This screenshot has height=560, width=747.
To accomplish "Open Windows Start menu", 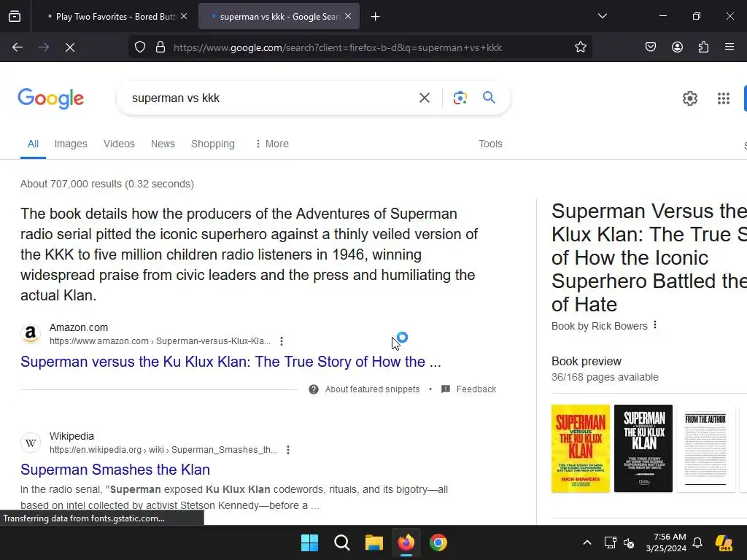I will [309, 542].
